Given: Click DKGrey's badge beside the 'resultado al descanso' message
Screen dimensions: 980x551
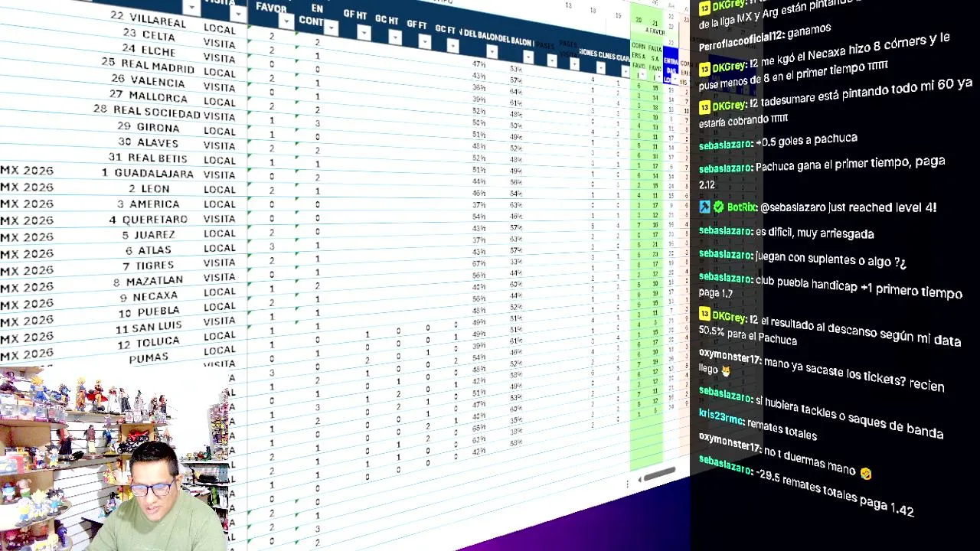Looking at the screenshot, I should [704, 314].
